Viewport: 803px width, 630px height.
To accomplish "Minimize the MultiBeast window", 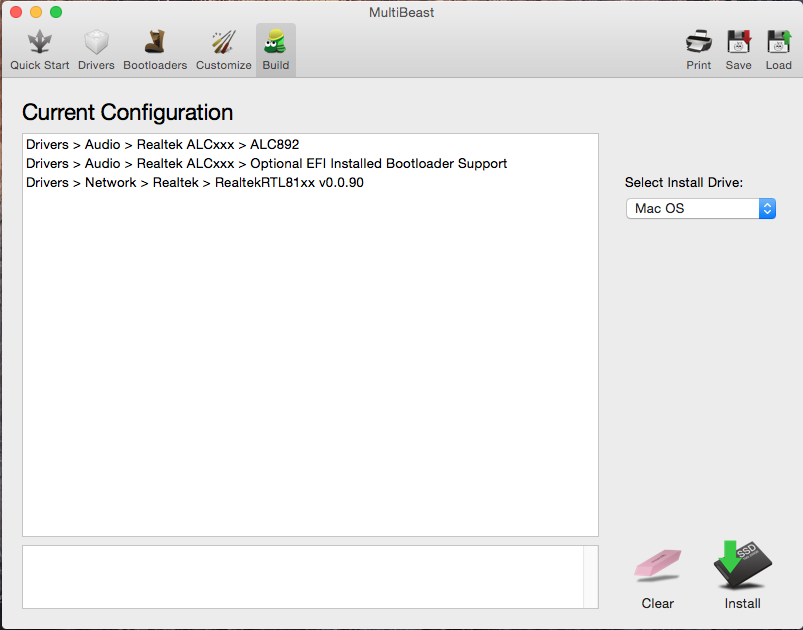I will (36, 12).
